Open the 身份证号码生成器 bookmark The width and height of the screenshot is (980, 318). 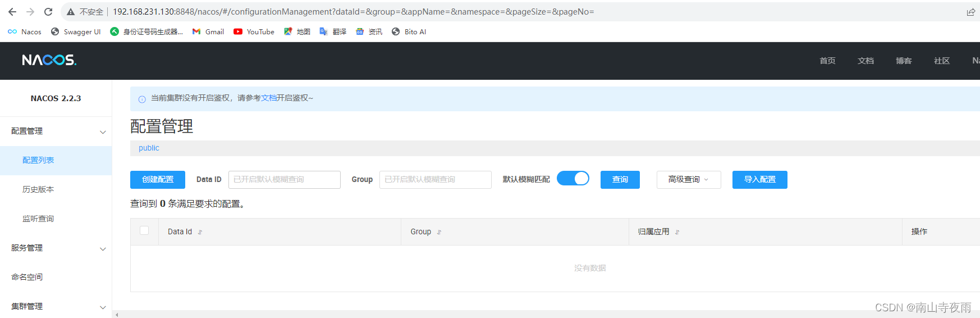coord(146,32)
